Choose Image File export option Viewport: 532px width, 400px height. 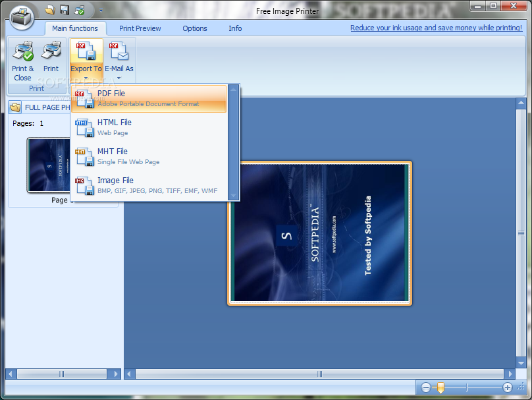coord(149,185)
